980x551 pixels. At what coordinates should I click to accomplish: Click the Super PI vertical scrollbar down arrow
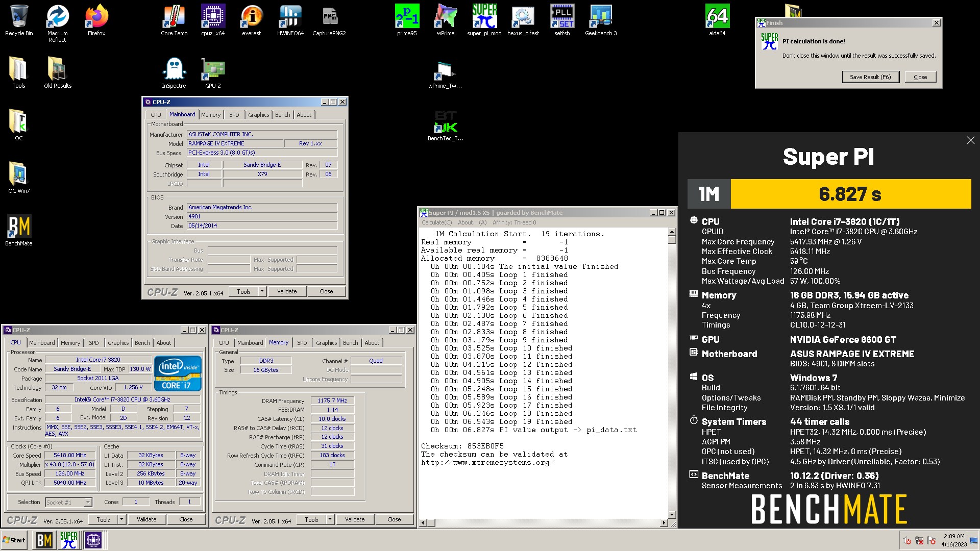click(x=672, y=514)
